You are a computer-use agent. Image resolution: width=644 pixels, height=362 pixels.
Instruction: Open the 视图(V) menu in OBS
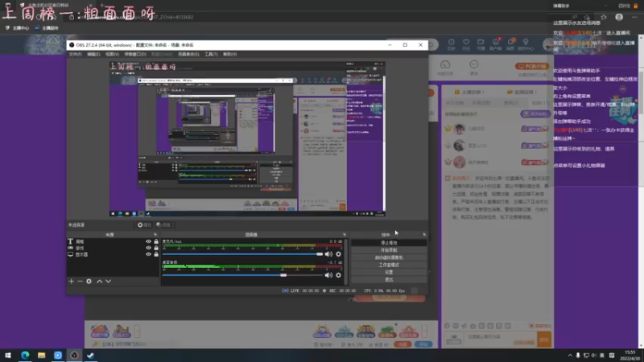click(x=112, y=54)
